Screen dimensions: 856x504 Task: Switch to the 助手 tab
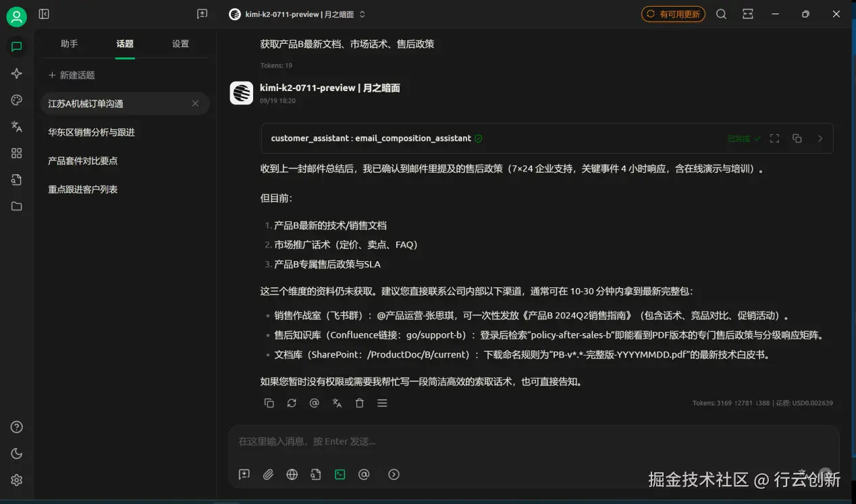[x=70, y=44]
